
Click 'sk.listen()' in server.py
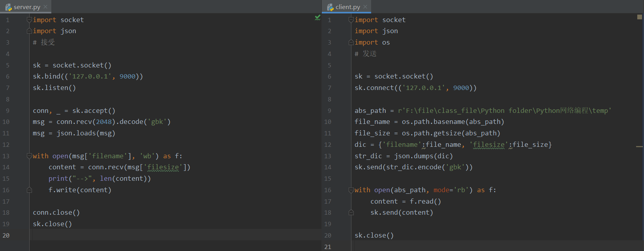point(54,88)
